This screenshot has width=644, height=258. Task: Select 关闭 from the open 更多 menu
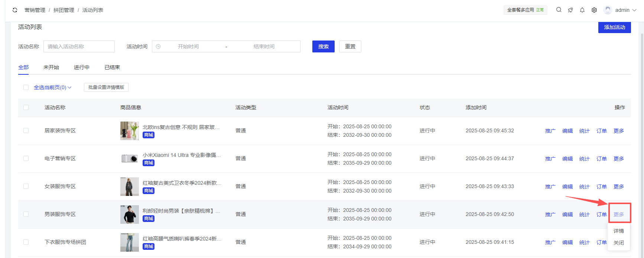click(x=618, y=243)
